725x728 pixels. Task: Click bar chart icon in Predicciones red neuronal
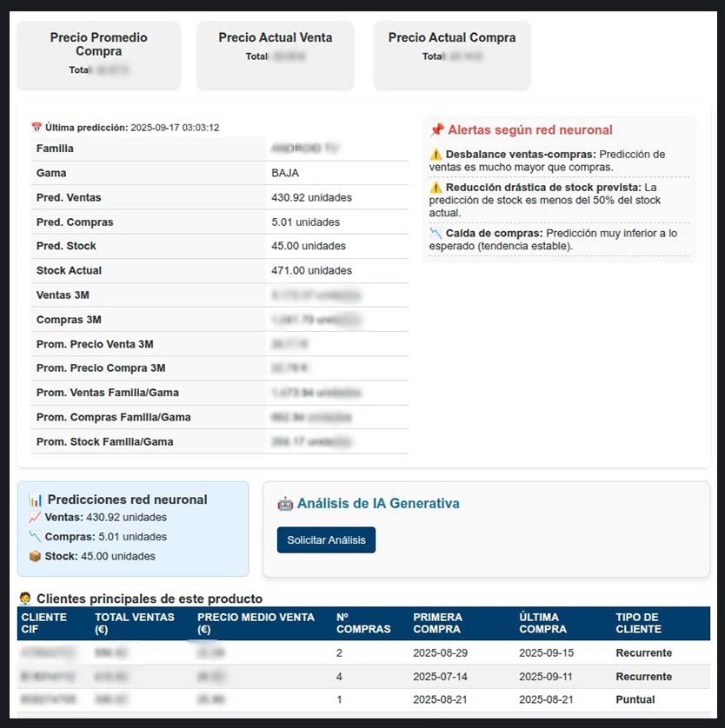36,500
